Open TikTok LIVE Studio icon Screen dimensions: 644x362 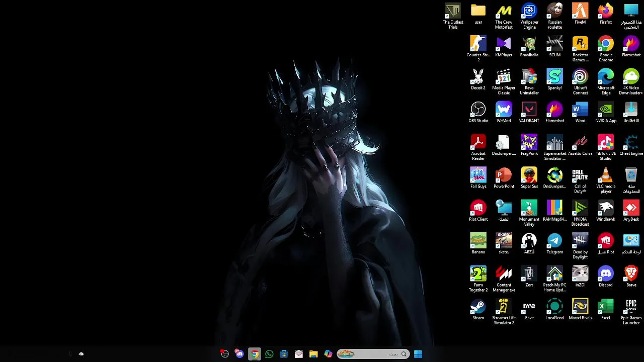606,147
